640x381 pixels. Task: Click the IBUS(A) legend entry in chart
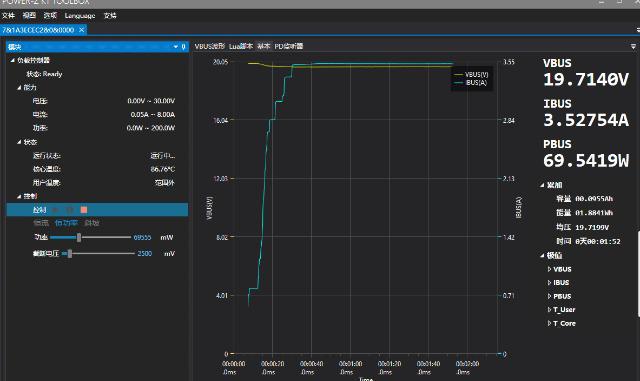point(471,82)
